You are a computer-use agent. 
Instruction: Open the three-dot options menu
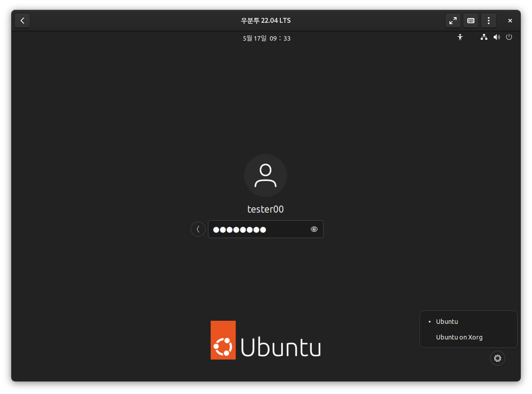click(x=489, y=21)
